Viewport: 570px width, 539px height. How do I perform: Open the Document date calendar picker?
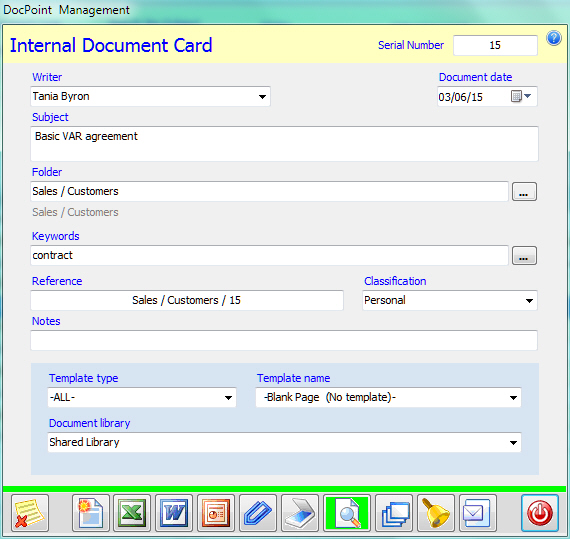coord(522,96)
